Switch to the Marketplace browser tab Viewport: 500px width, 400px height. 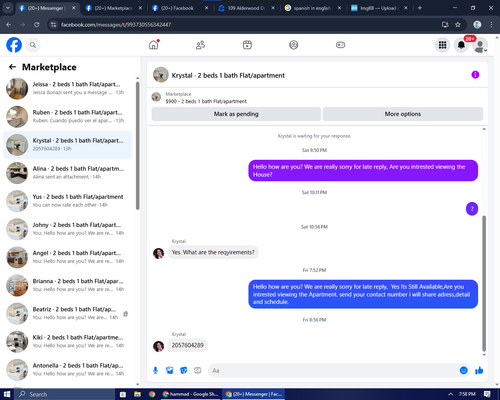(113, 8)
